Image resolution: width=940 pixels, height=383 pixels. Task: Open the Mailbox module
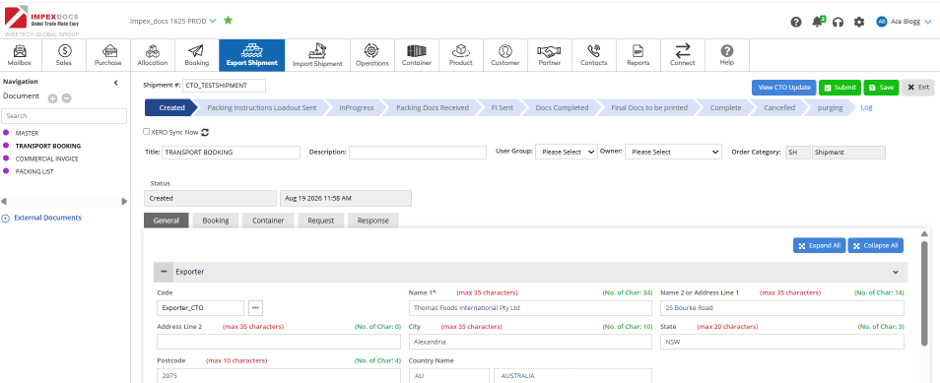(x=20, y=55)
